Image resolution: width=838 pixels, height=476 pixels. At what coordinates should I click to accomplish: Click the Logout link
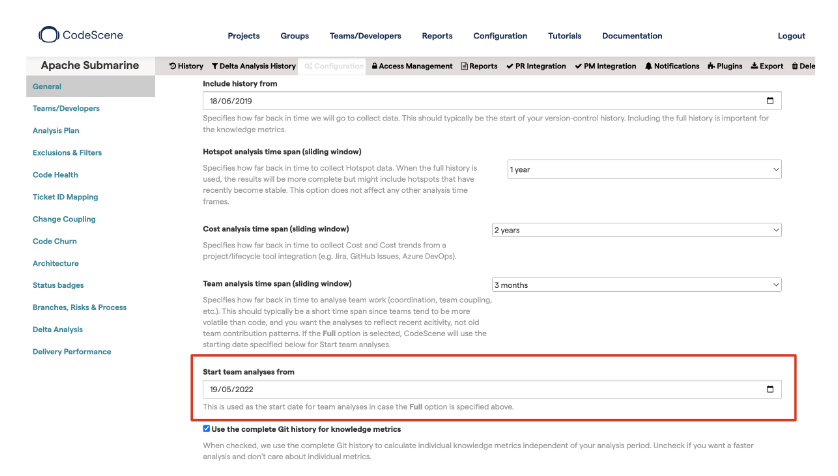[791, 36]
